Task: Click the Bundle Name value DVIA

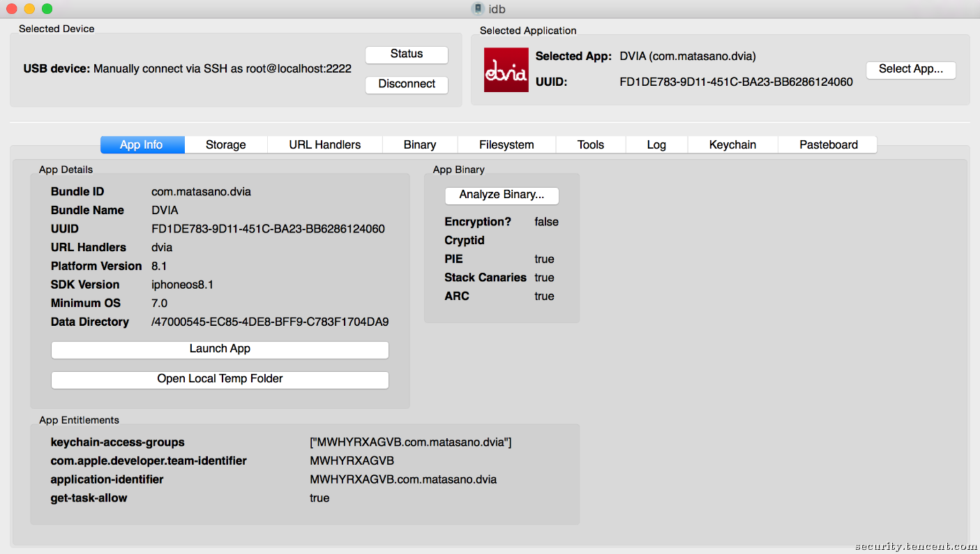Action: 165,210
